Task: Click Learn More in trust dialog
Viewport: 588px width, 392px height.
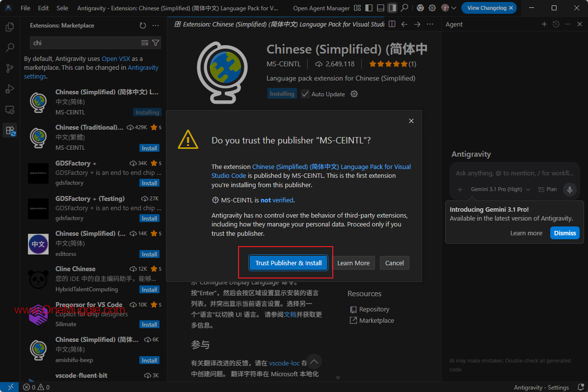Action: [x=353, y=263]
